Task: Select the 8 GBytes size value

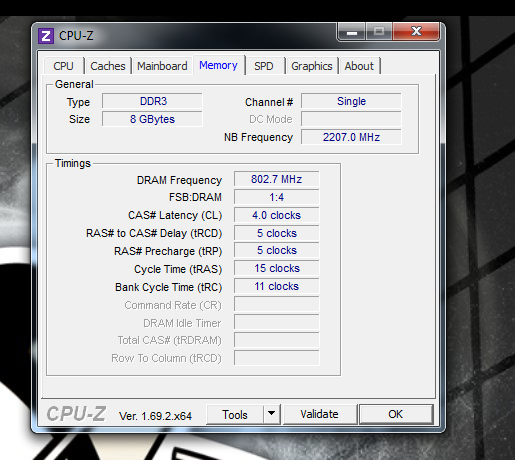Action: [152, 119]
